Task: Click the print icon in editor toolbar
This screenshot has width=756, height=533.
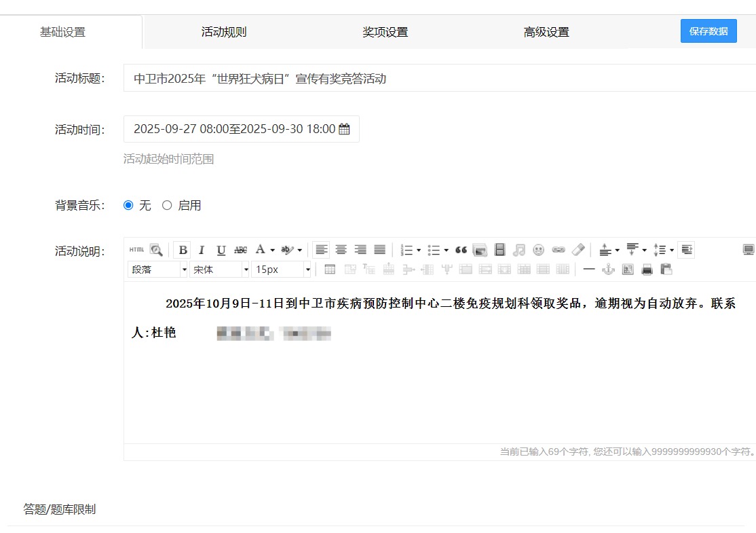Action: pyautogui.click(x=647, y=270)
